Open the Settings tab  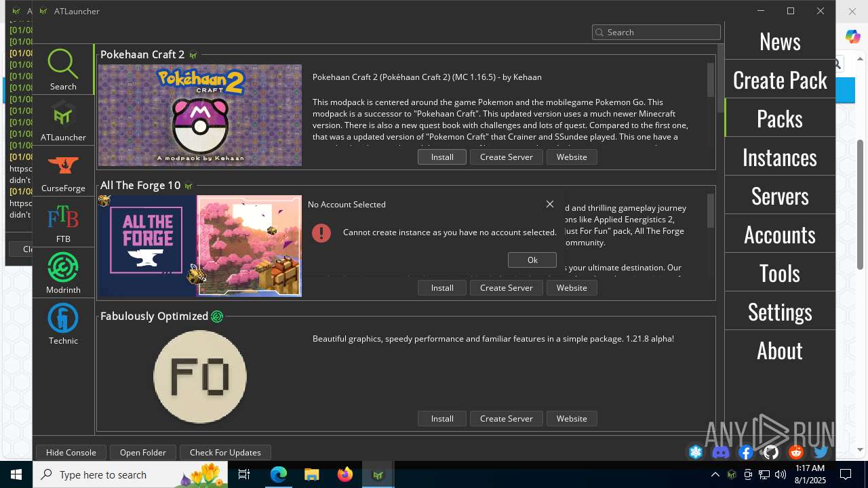pyautogui.click(x=780, y=312)
